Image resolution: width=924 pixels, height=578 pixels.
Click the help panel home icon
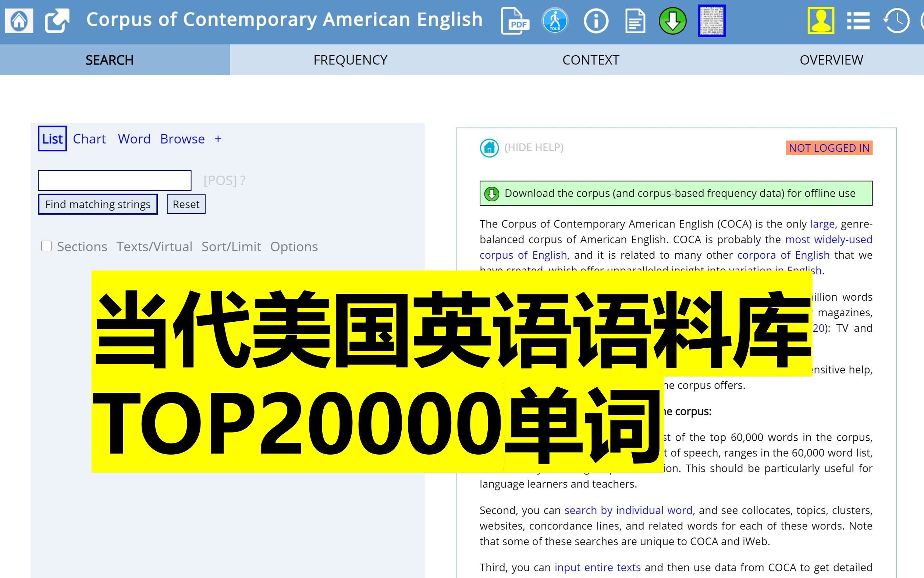[x=489, y=148]
